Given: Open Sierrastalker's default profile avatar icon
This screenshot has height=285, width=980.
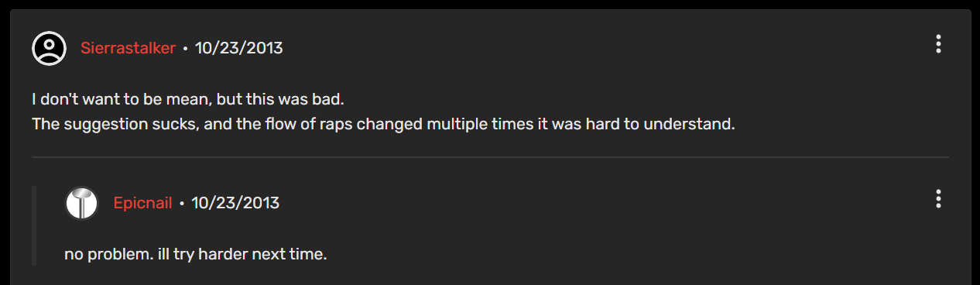Looking at the screenshot, I should [x=49, y=48].
